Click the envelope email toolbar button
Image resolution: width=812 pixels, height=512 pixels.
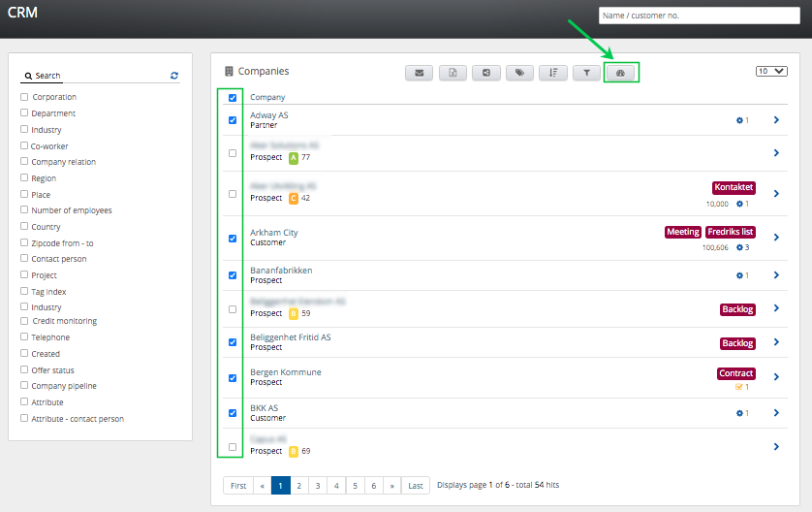pos(419,72)
